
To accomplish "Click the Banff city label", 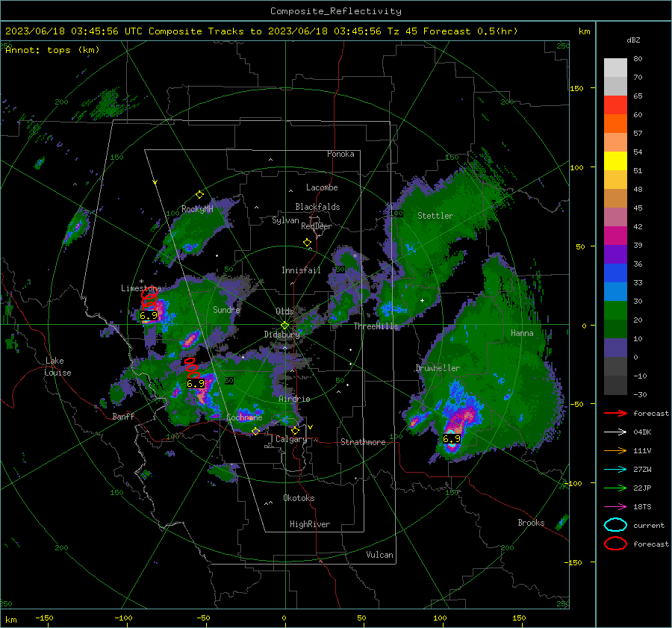I will [123, 416].
